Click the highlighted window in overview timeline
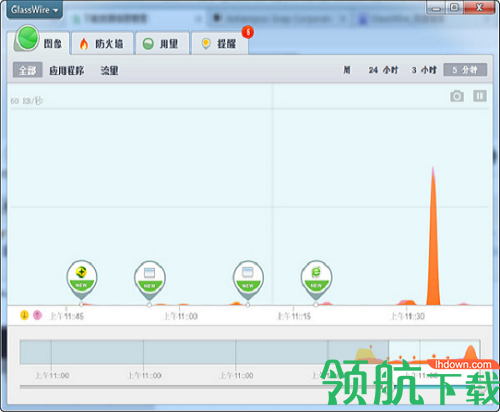Image resolution: width=500 pixels, height=412 pixels. pos(434,352)
